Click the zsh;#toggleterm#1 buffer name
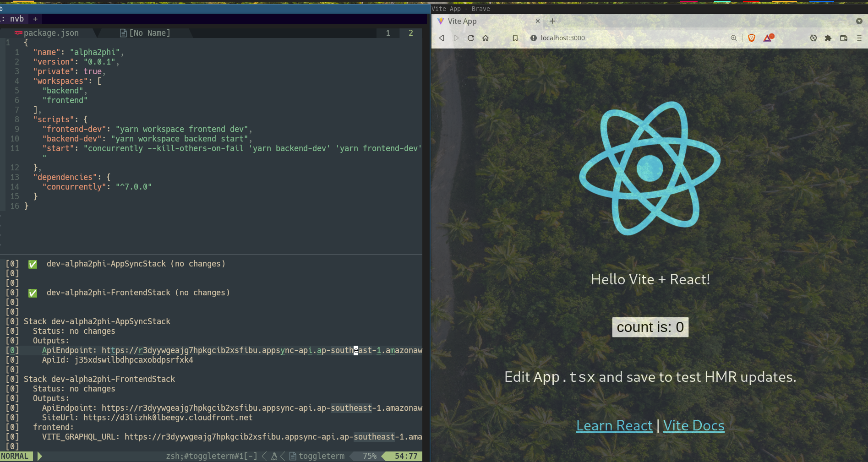This screenshot has width=868, height=462. click(212, 456)
